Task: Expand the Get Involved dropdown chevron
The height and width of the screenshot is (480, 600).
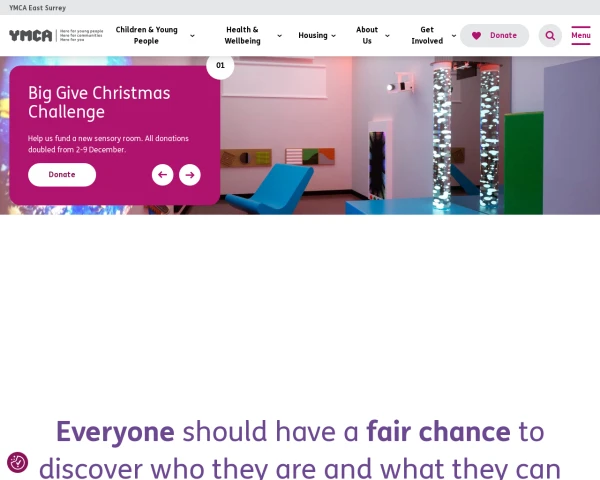Action: [x=454, y=36]
